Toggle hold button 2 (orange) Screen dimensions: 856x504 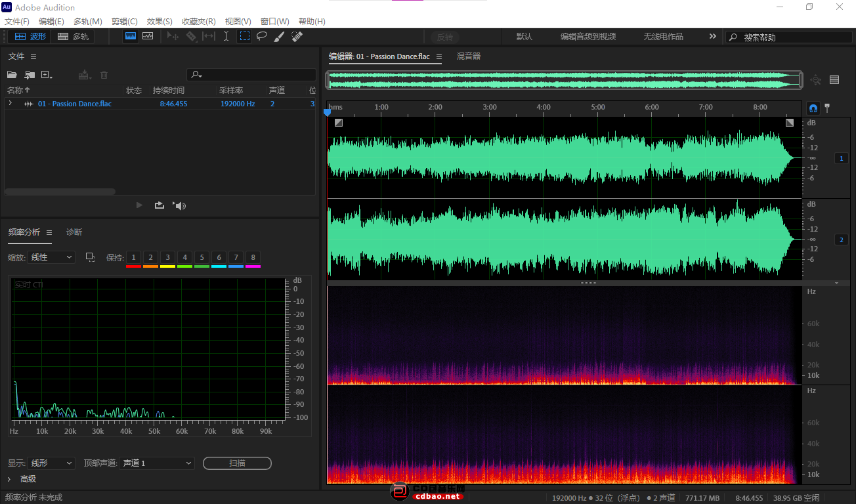click(150, 257)
